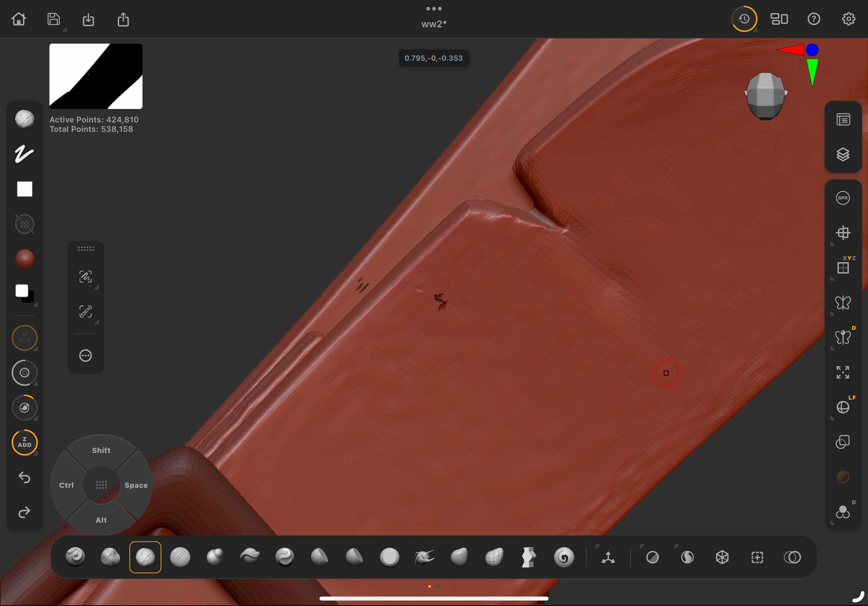Click the BPR render button
868x606 pixels.
842,198
